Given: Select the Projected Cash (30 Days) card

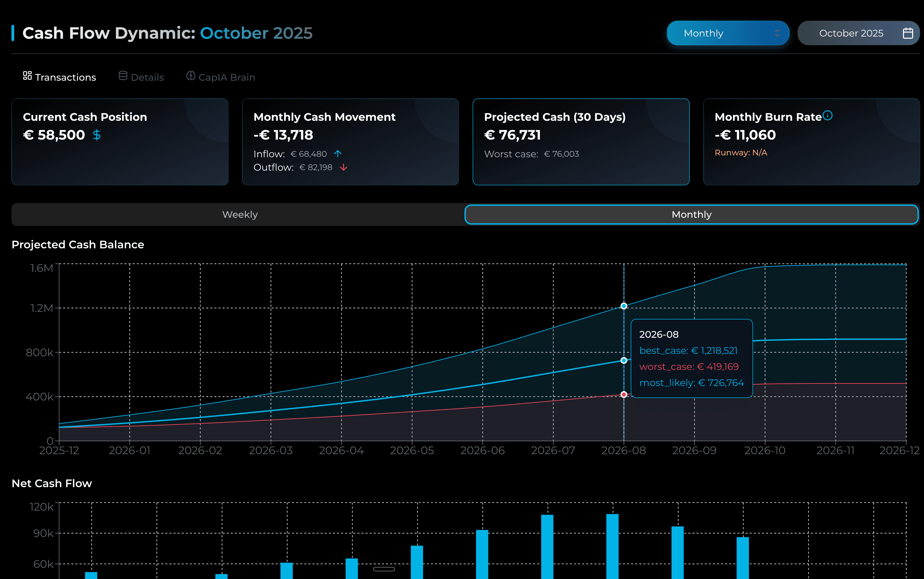Looking at the screenshot, I should (580, 142).
